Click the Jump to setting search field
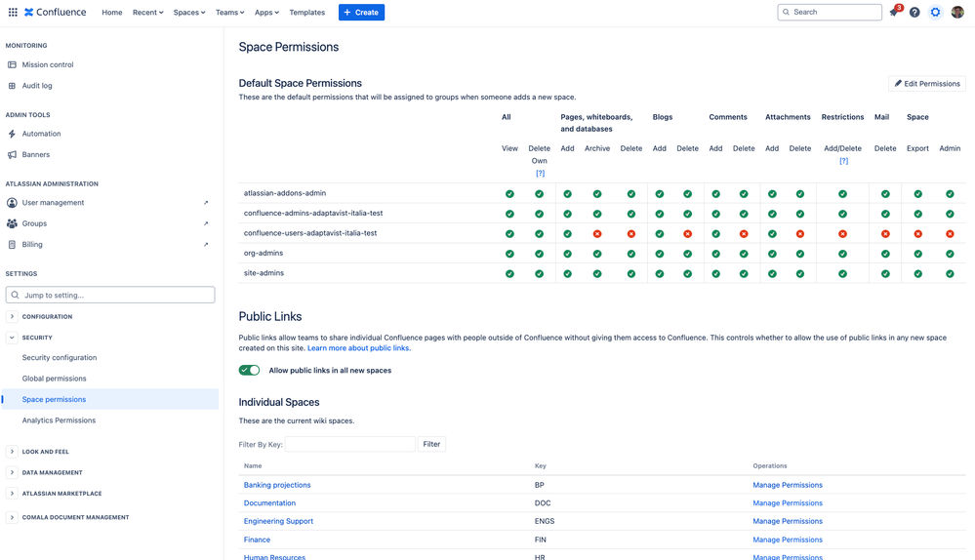975x560 pixels. (110, 296)
